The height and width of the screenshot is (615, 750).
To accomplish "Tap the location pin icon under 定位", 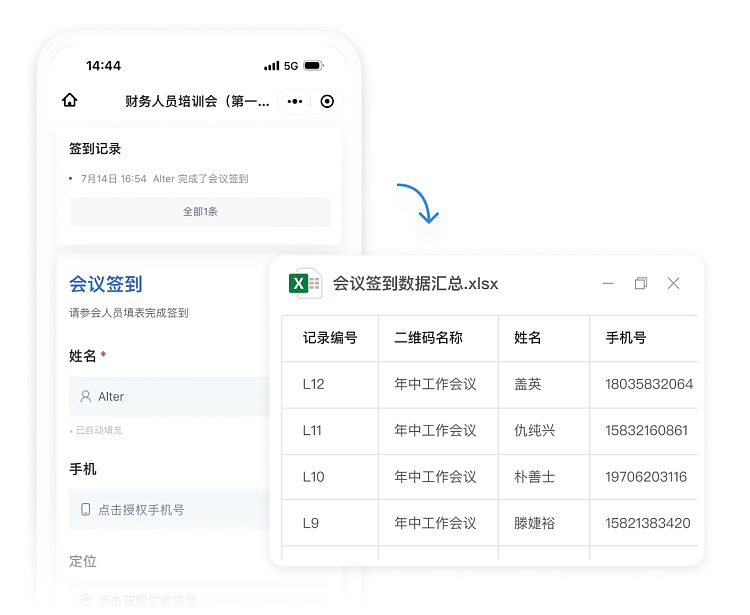I will point(86,600).
